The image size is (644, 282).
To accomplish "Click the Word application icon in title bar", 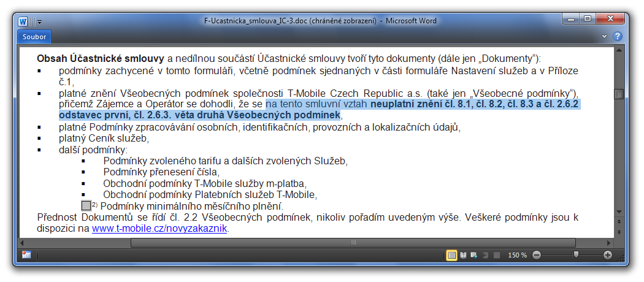I will [23, 21].
